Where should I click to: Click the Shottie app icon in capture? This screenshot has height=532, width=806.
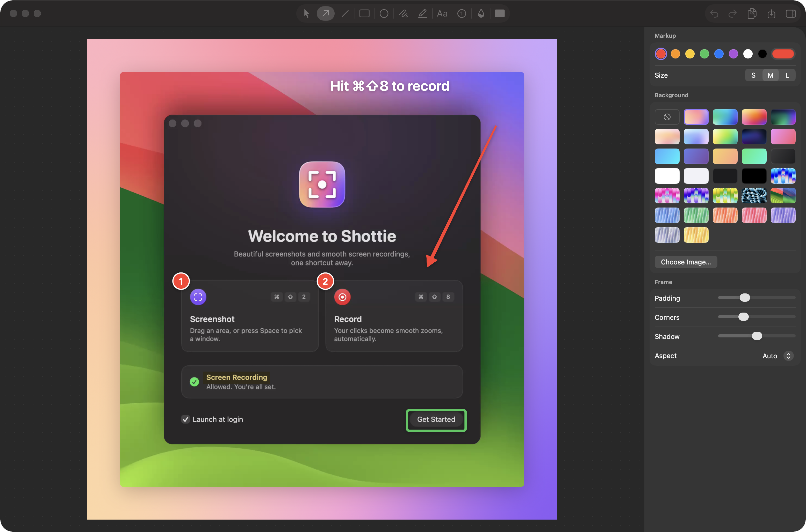(x=322, y=184)
